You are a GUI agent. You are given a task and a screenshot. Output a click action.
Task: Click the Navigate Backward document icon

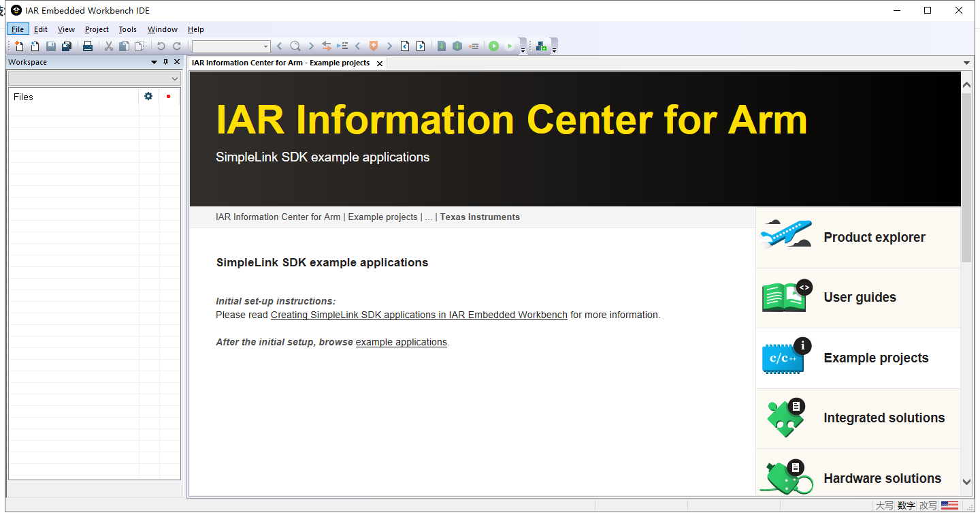(x=405, y=46)
